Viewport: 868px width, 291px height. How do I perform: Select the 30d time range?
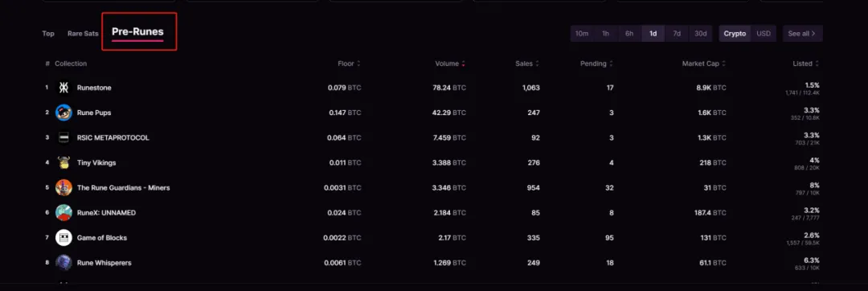[701, 34]
